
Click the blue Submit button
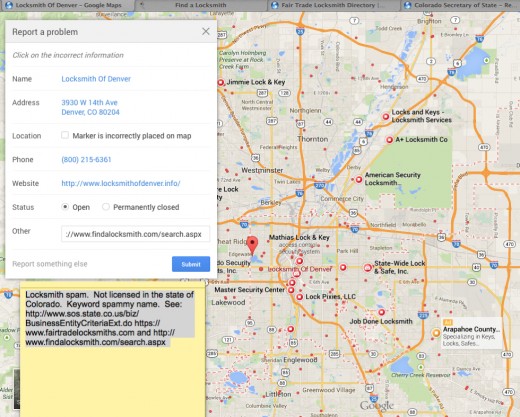191,264
